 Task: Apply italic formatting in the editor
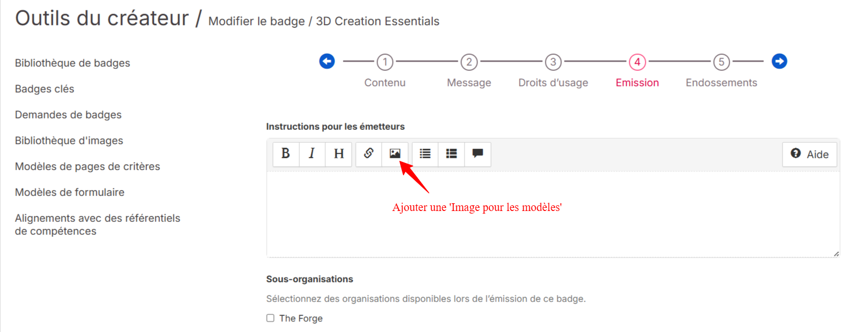[x=312, y=154]
